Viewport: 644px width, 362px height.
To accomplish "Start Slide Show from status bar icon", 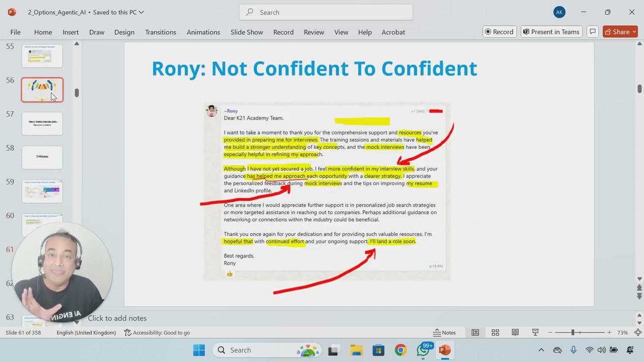I will coord(535,333).
